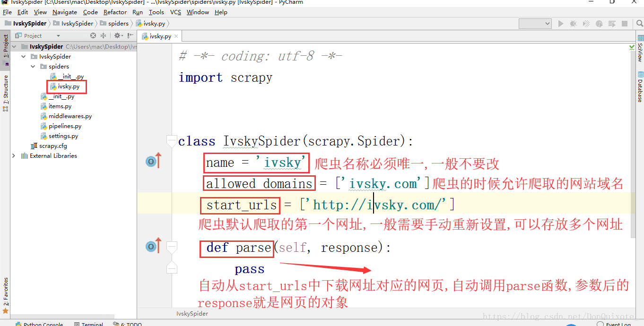
Task: Click ivsky.py breadcrumb in navigation bar
Action: 150,23
